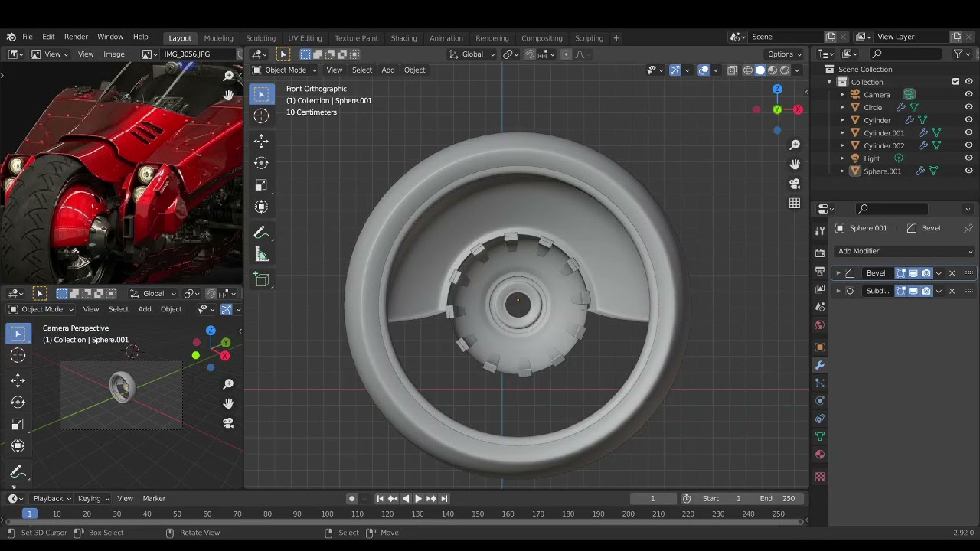Select the Rotate tool in main viewport
Viewport: 980px width, 551px height.
(261, 163)
